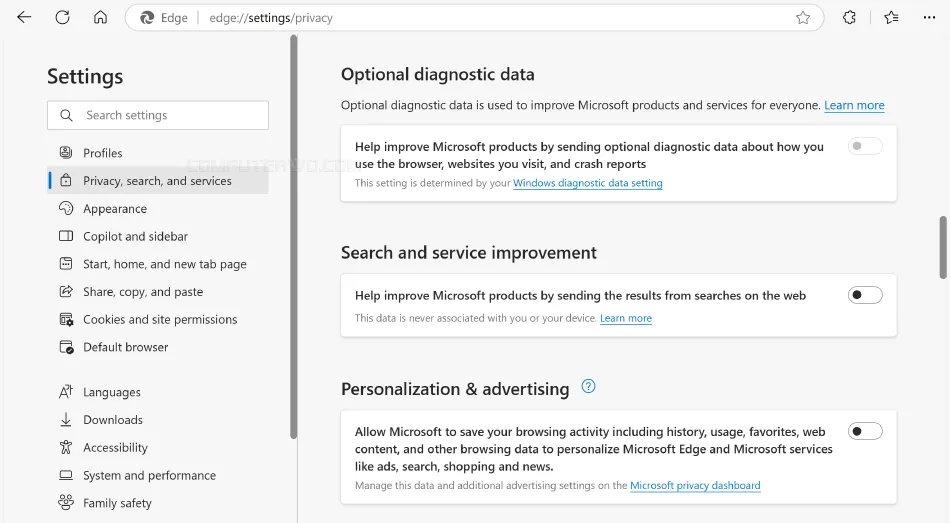
Task: Toggle optional diagnostic data switch
Action: (x=865, y=146)
